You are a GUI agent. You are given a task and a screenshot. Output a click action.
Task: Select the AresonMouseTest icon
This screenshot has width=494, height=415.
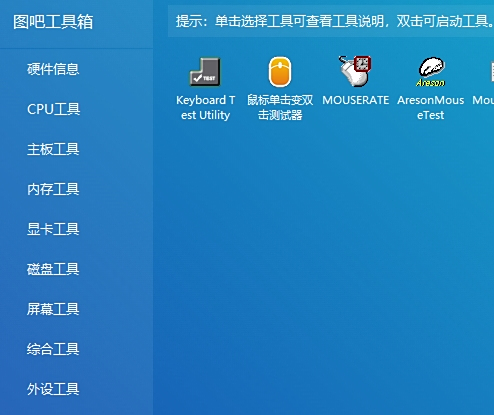[431, 72]
